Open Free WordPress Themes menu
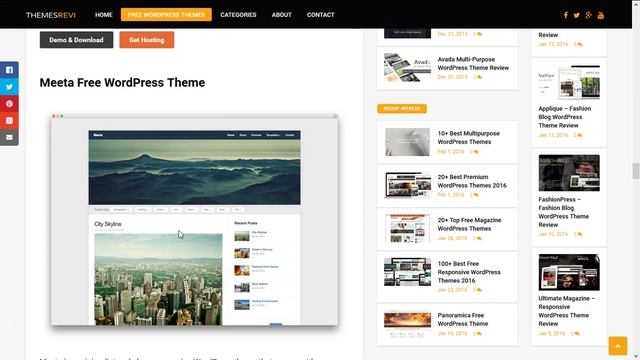Viewport: 640px width, 360px height. [x=166, y=15]
